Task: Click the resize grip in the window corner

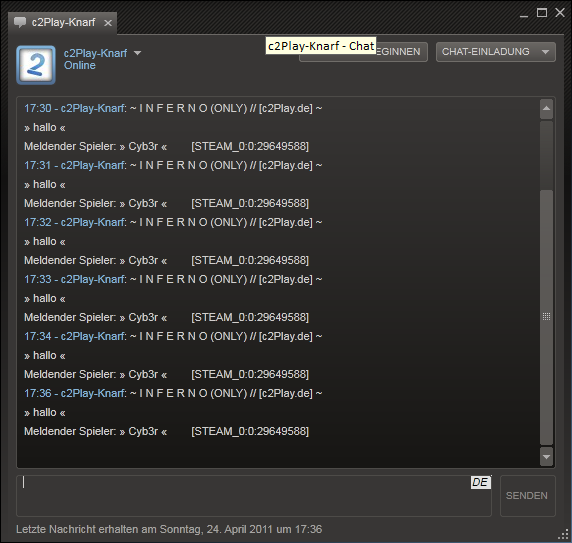Action: pos(564,535)
